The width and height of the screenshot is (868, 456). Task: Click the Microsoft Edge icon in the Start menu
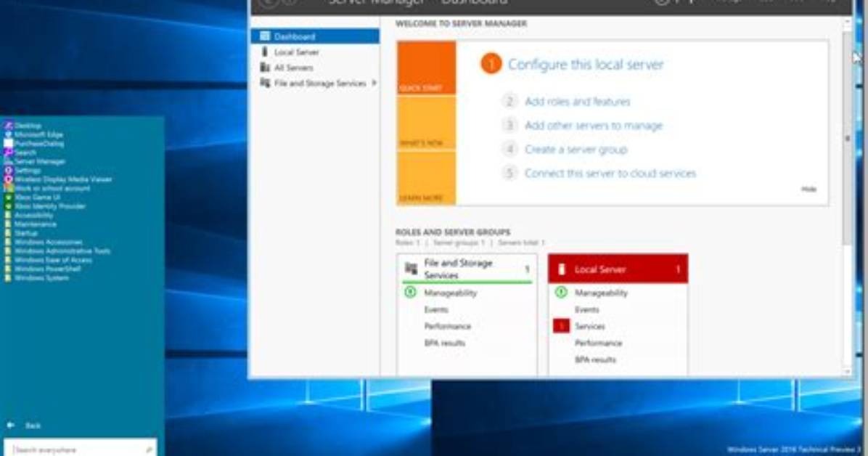click(x=8, y=134)
